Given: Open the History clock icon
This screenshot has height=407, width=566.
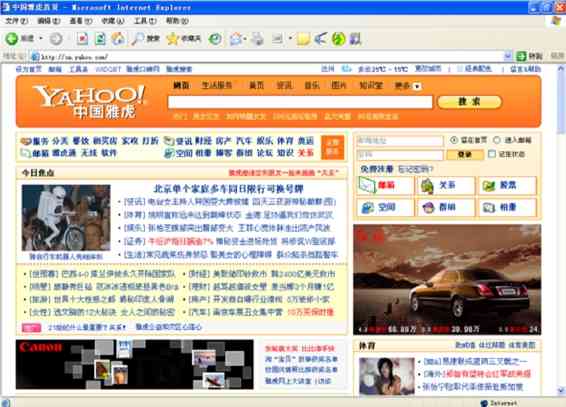Looking at the screenshot, I should tap(215, 39).
